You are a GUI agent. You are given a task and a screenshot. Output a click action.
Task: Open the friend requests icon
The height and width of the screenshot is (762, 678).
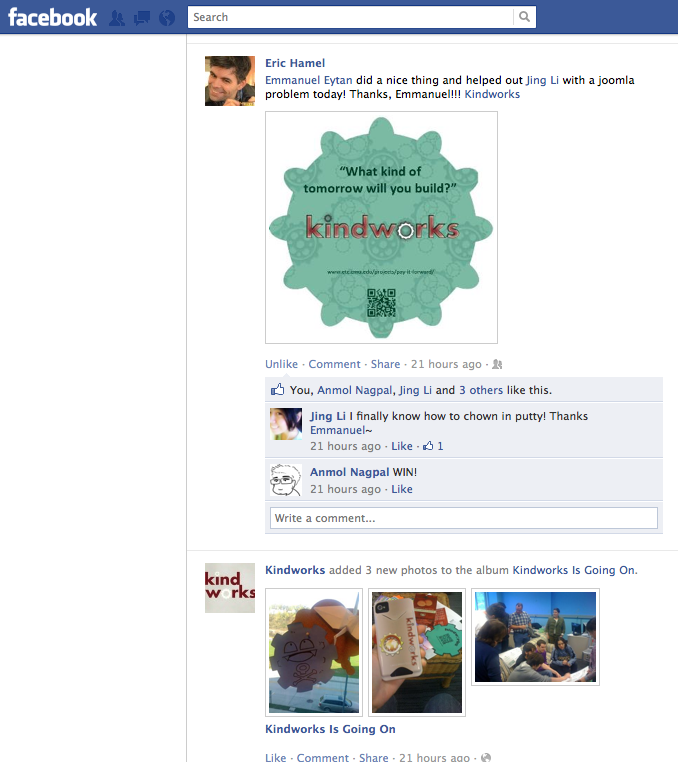pos(117,18)
